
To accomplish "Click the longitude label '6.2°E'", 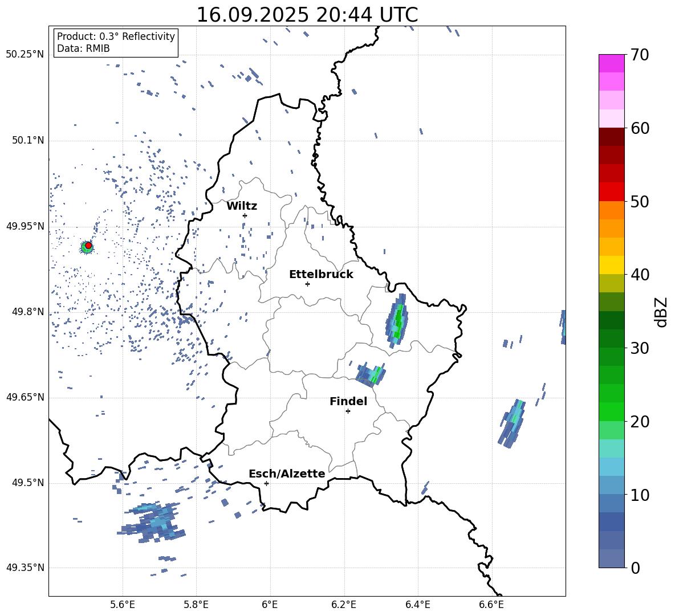I will pyautogui.click(x=344, y=605).
